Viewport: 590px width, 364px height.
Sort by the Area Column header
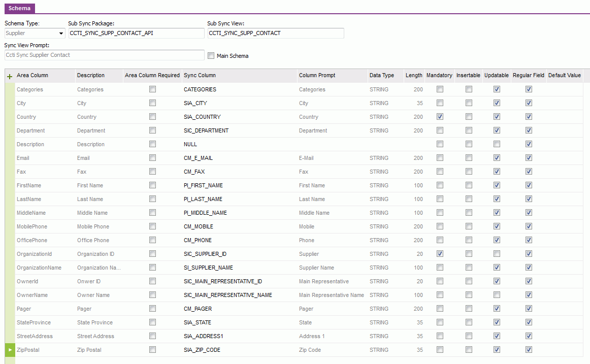click(x=32, y=75)
